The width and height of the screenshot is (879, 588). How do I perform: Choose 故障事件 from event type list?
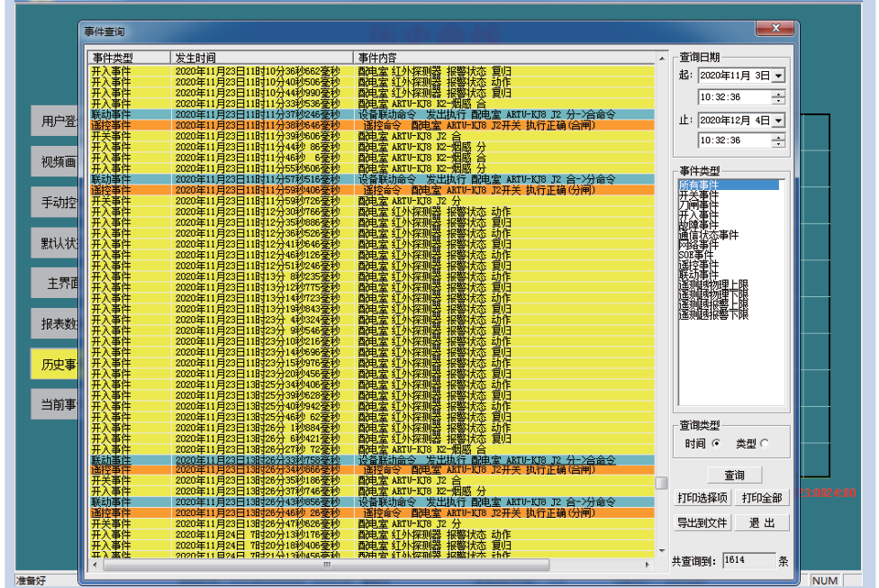tap(699, 225)
